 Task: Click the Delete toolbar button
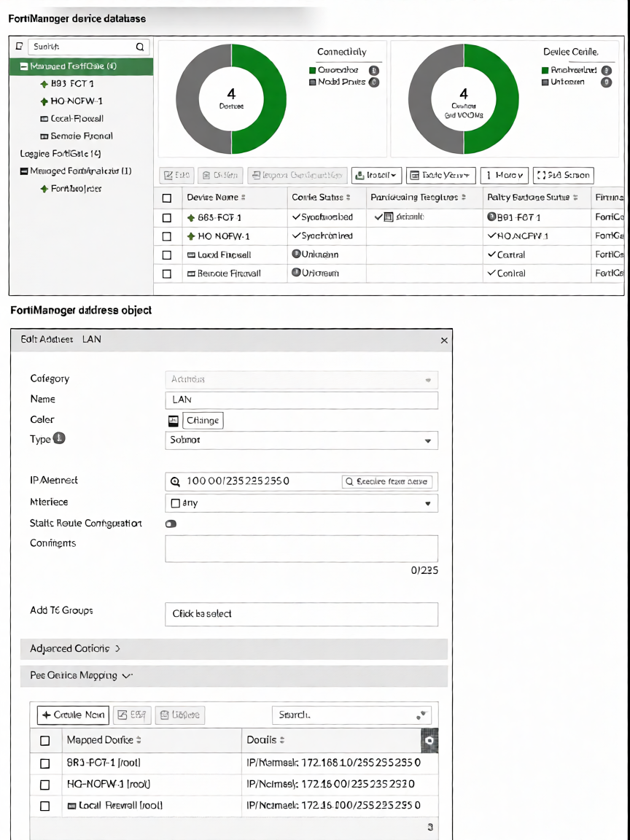tap(220, 175)
